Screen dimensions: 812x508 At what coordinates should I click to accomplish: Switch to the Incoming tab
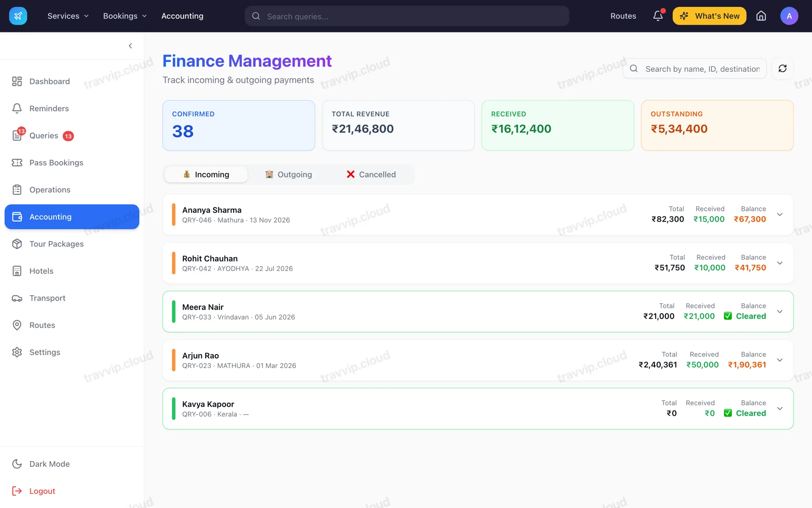point(206,174)
